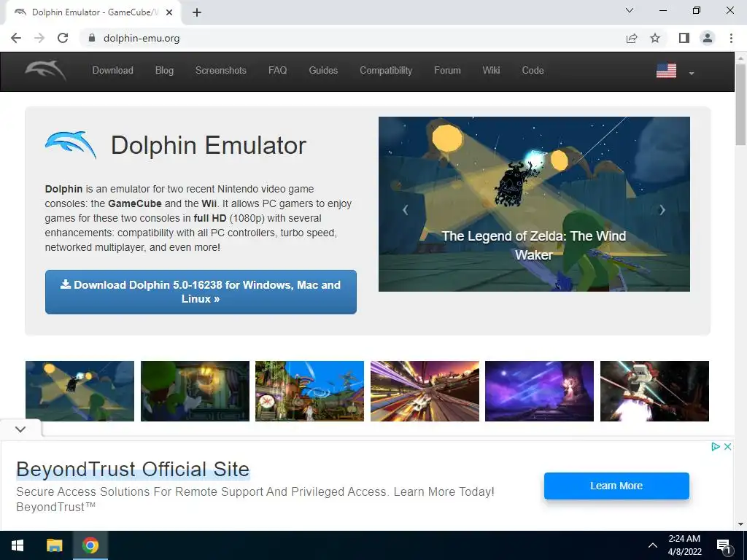Click scrollbar down arrow
Screen dimensions: 747x560
click(740, 524)
